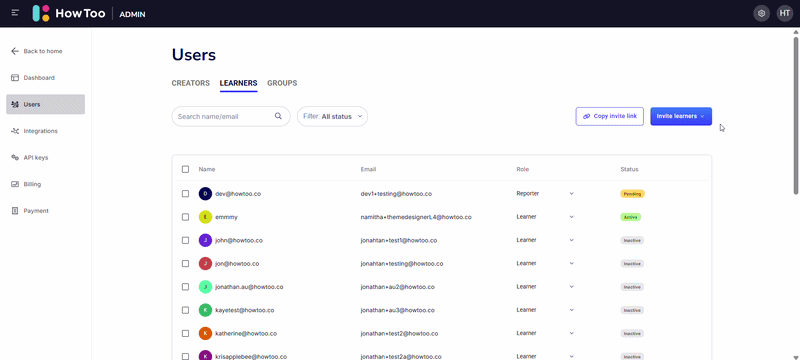Select the jon@howtoo.co row checkbox

[x=185, y=264]
